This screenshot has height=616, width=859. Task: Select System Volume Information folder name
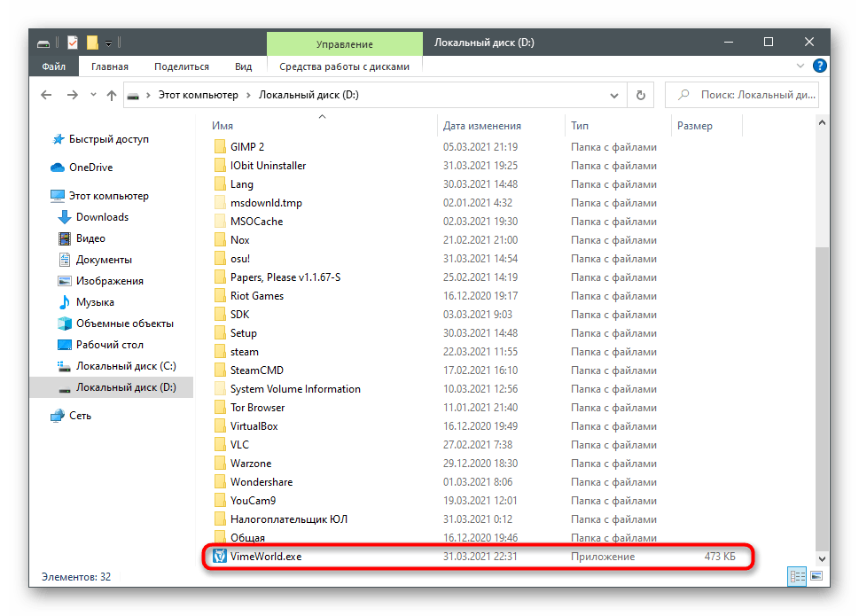click(x=295, y=389)
